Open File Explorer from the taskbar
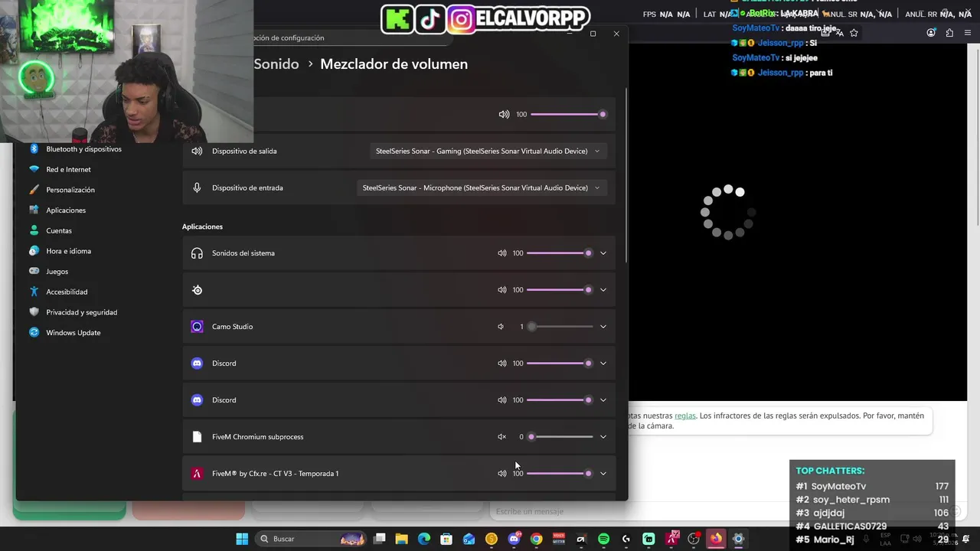The image size is (980, 551). tap(401, 539)
